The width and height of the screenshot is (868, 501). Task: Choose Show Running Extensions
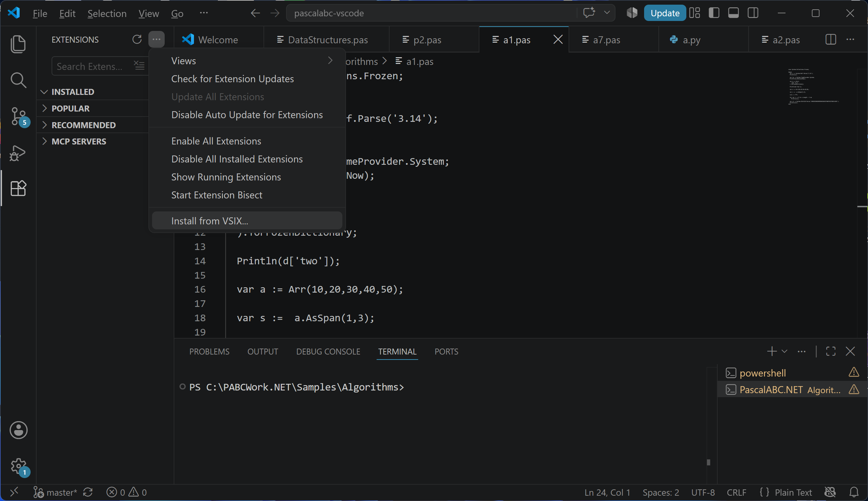pyautogui.click(x=247, y=177)
